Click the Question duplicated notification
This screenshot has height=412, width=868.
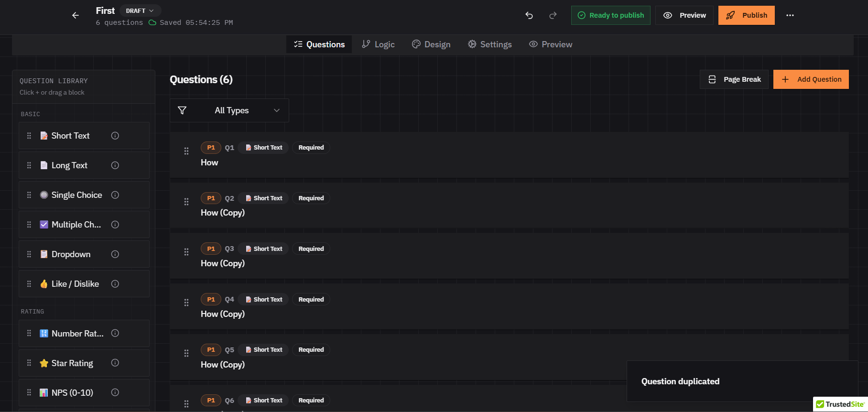click(742, 381)
